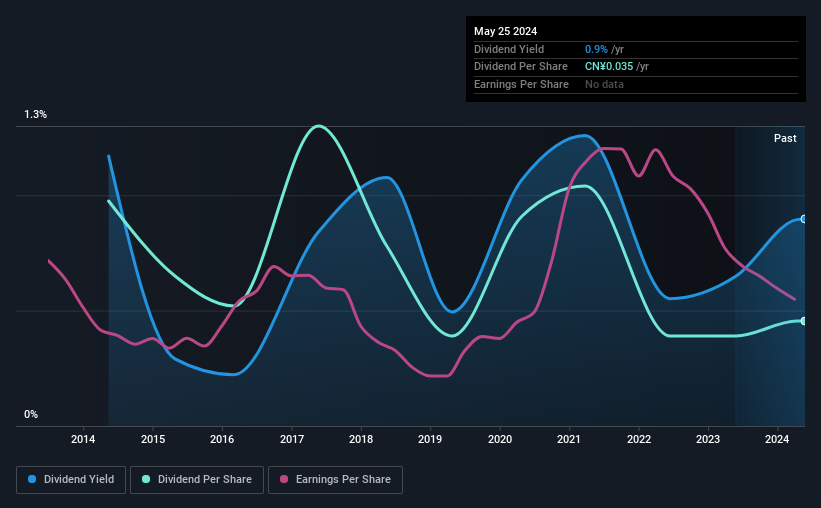
Task: Click the blue Dividend Yield legend dot
Action: click(x=32, y=479)
